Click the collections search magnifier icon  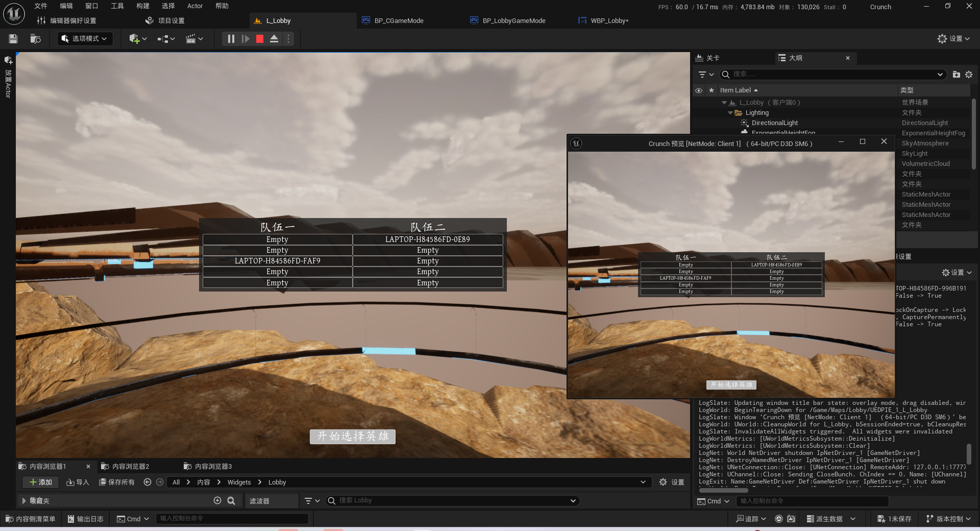point(231,501)
